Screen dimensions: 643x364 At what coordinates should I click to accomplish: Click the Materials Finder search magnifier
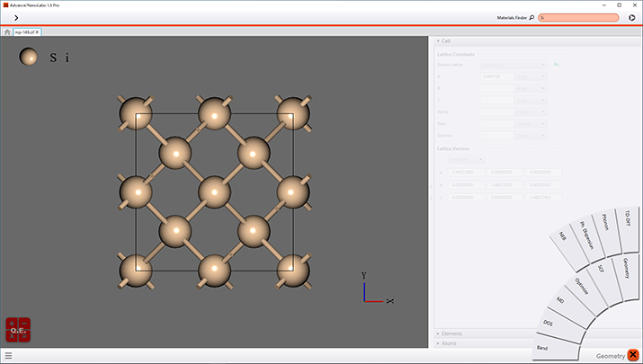(x=531, y=18)
